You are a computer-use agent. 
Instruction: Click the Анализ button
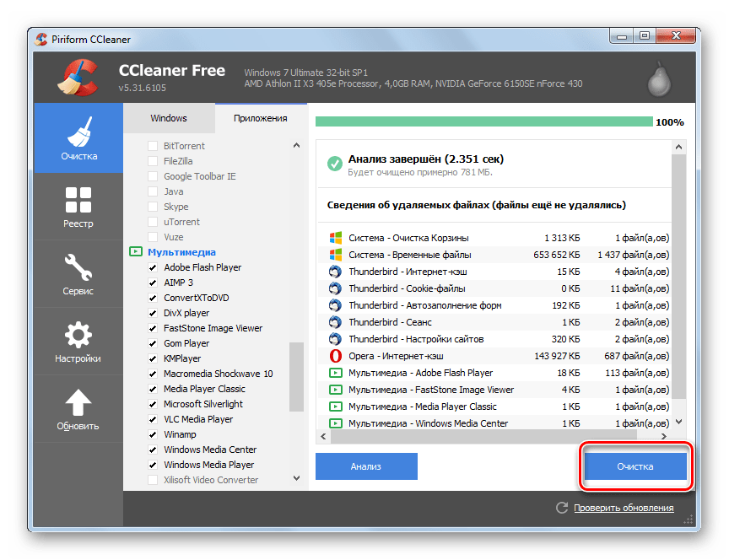366,466
